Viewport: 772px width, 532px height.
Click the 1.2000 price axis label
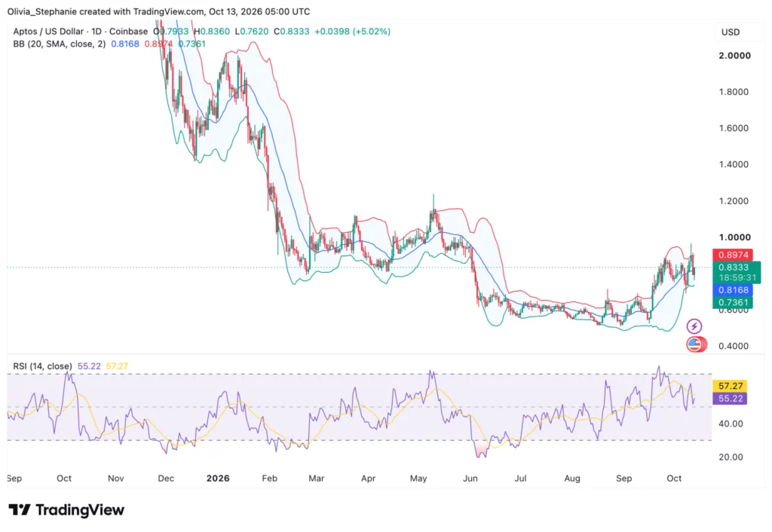734,200
